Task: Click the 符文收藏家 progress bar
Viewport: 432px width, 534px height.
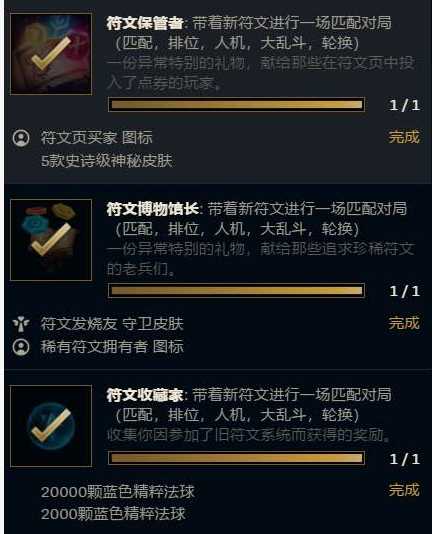Action: click(x=236, y=458)
